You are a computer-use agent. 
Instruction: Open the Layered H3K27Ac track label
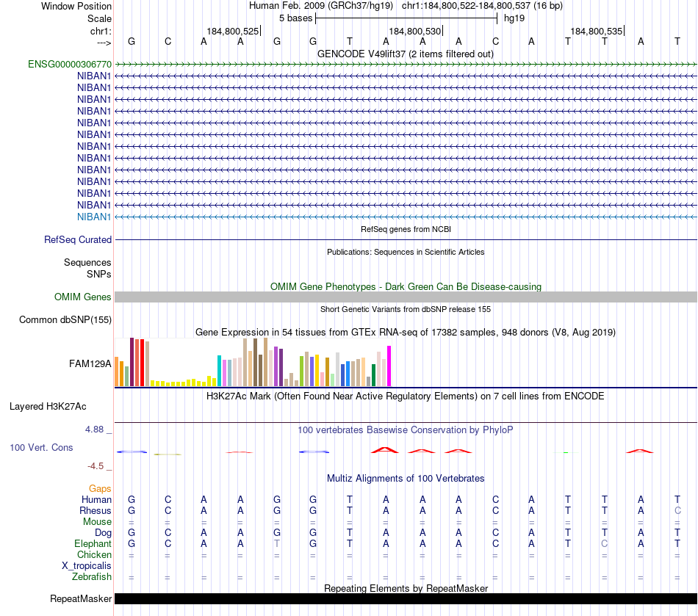pyautogui.click(x=48, y=406)
